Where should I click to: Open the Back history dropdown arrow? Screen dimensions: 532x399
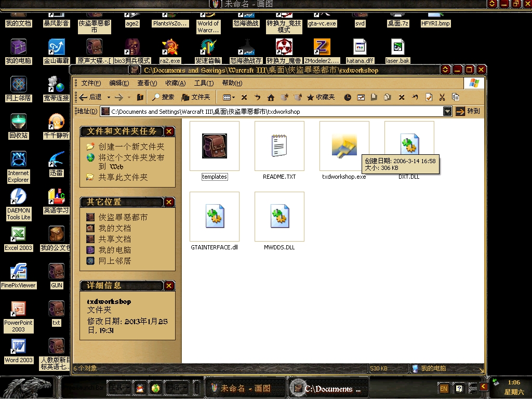109,97
